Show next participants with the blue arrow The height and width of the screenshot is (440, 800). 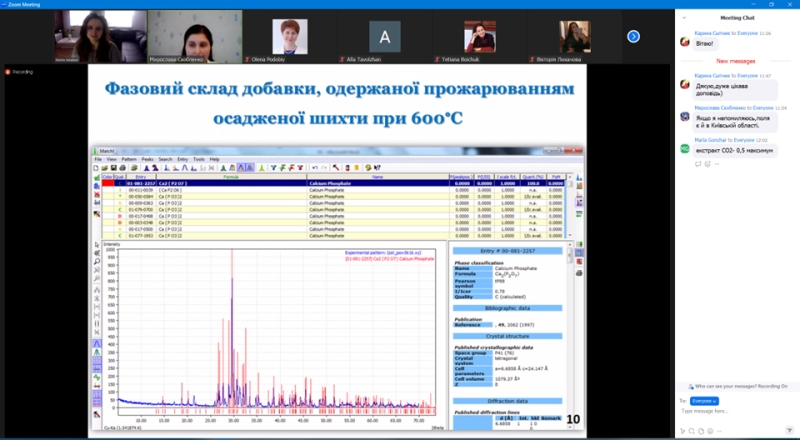[x=633, y=36]
